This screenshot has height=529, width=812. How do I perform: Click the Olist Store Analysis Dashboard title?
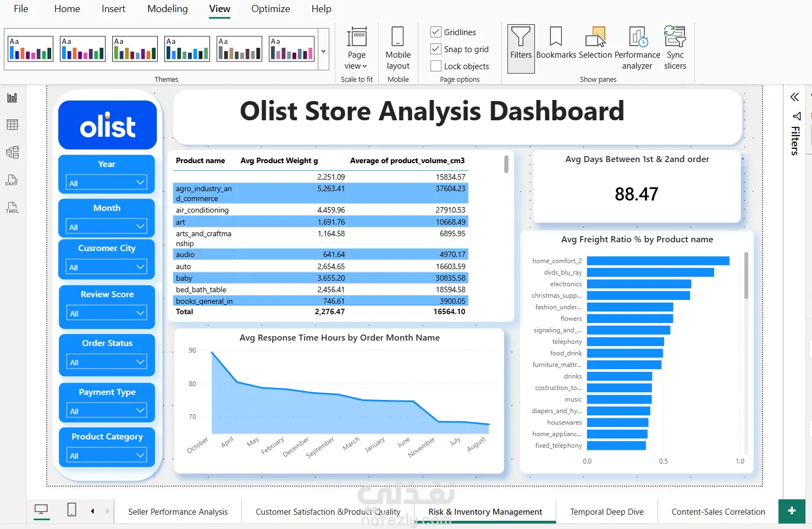point(432,111)
